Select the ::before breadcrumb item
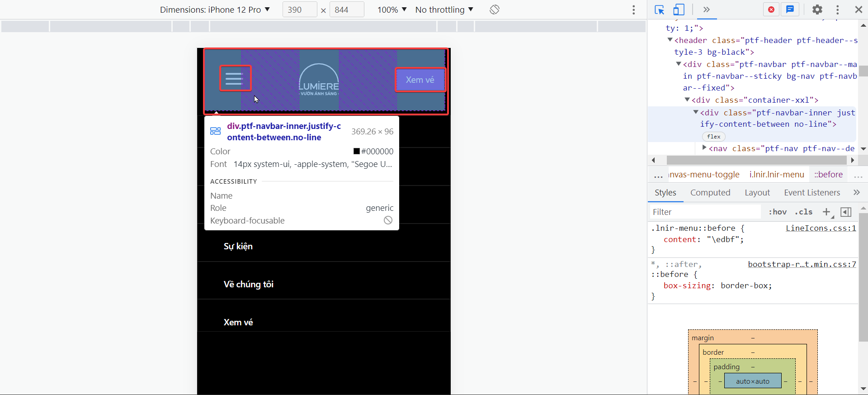The height and width of the screenshot is (395, 868). [829, 175]
